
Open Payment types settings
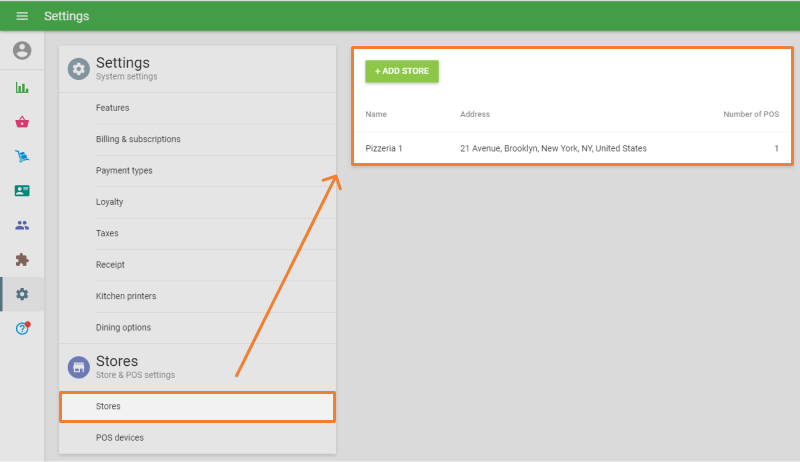tap(124, 171)
